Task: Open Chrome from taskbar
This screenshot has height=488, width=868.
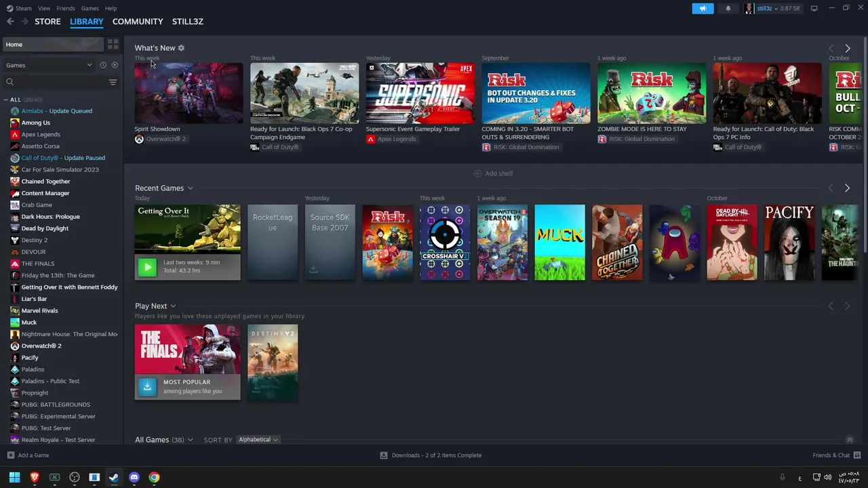Action: 154,477
